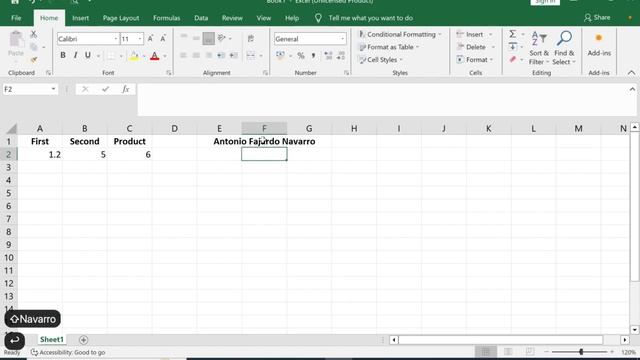Screen dimensions: 640x360
Task: Add a new sheet with plus button
Action: click(x=83, y=340)
